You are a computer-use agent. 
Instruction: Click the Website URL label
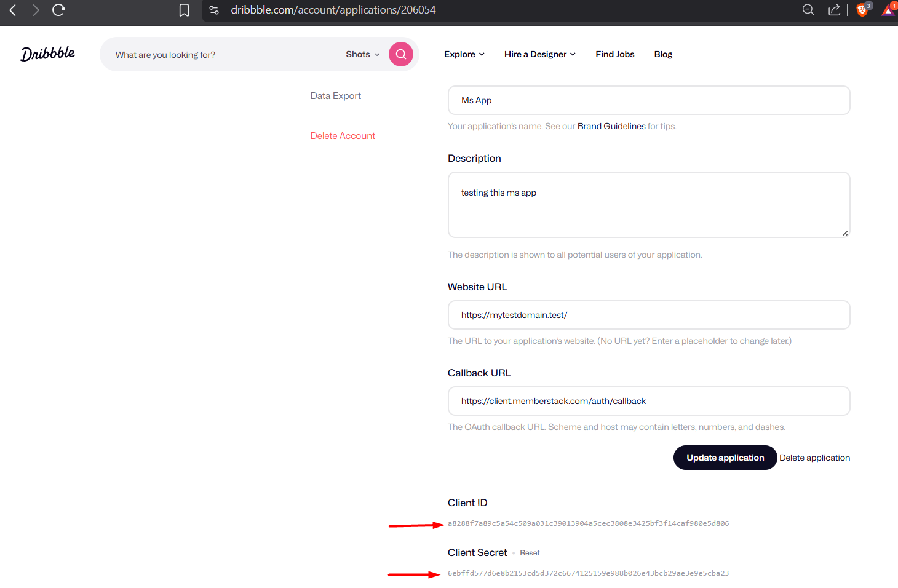(x=477, y=287)
